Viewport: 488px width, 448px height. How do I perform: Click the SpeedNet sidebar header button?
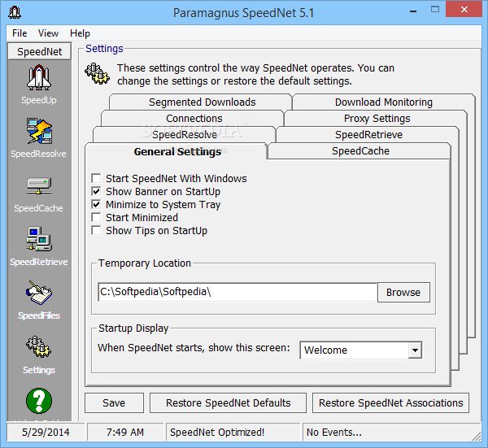pyautogui.click(x=40, y=52)
